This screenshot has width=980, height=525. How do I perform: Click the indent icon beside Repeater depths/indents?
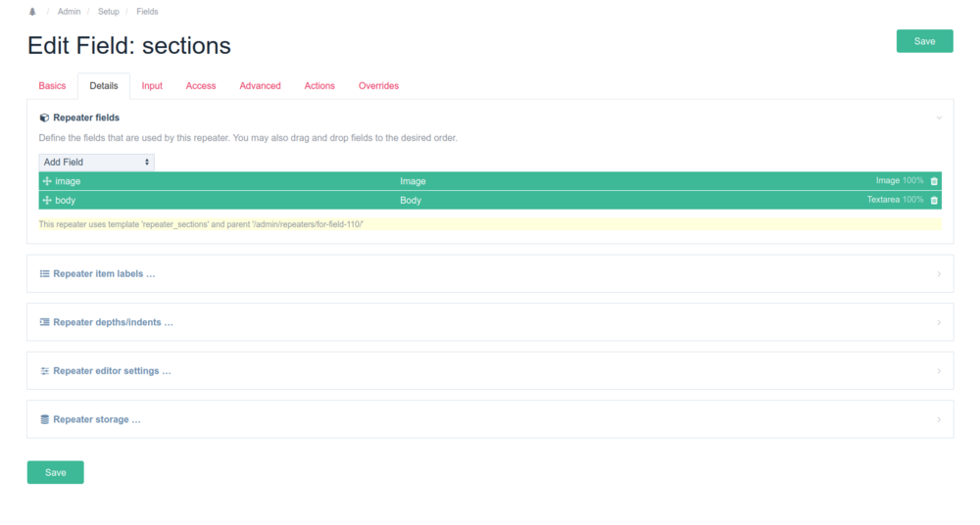tap(44, 322)
